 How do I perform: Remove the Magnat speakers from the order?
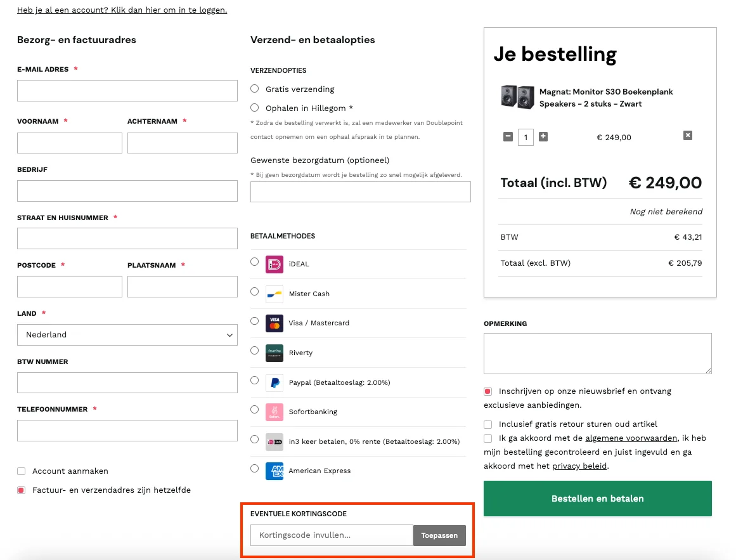click(688, 134)
